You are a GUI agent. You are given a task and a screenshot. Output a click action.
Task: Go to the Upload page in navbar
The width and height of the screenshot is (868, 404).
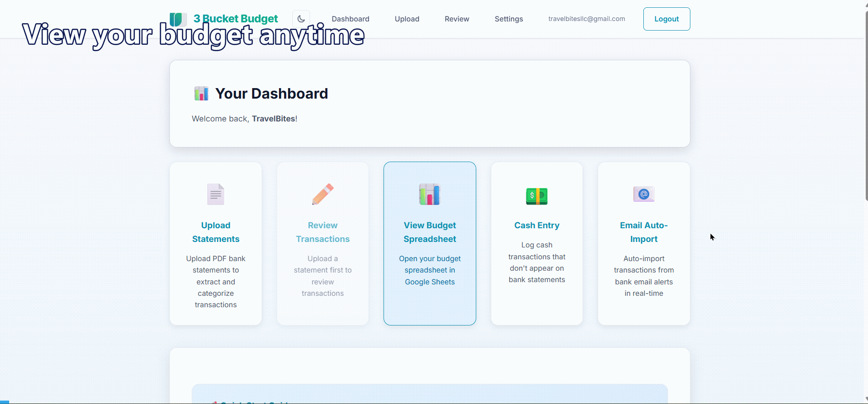point(407,19)
